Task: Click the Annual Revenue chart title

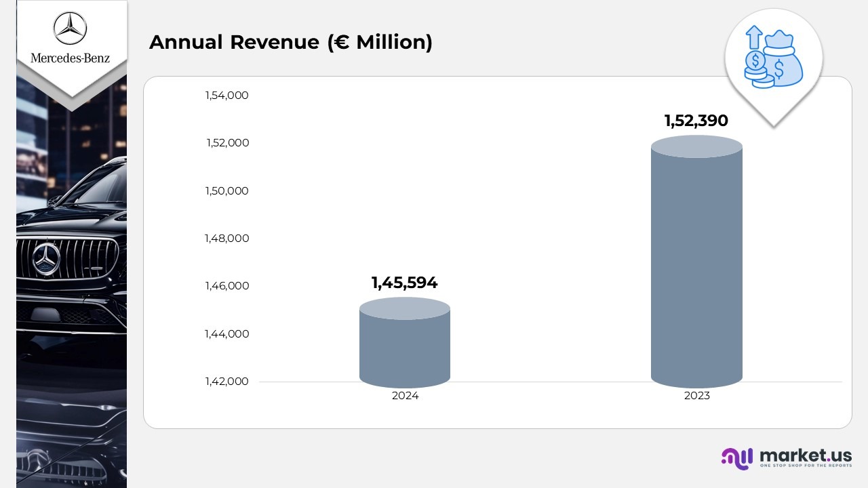Action: click(x=290, y=42)
